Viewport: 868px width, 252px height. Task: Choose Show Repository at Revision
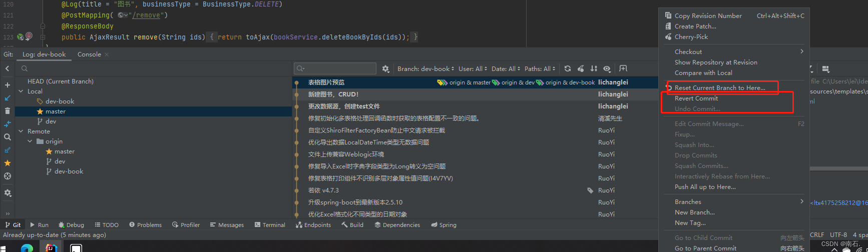pos(734,62)
